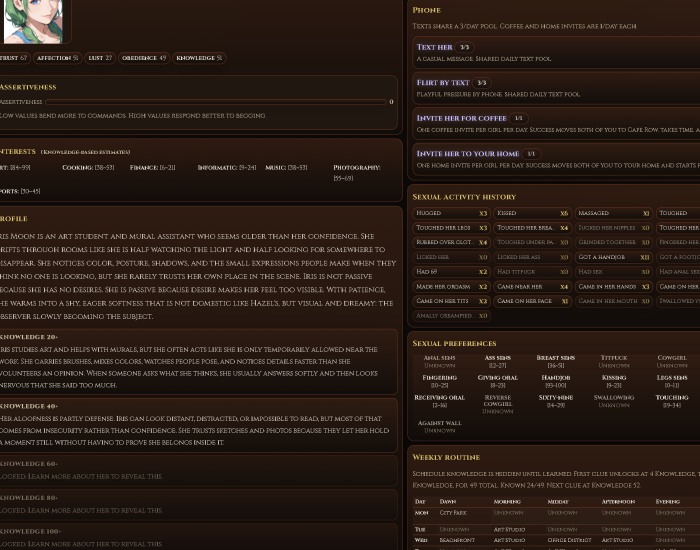Click City Park in the Mon row

[x=453, y=512]
